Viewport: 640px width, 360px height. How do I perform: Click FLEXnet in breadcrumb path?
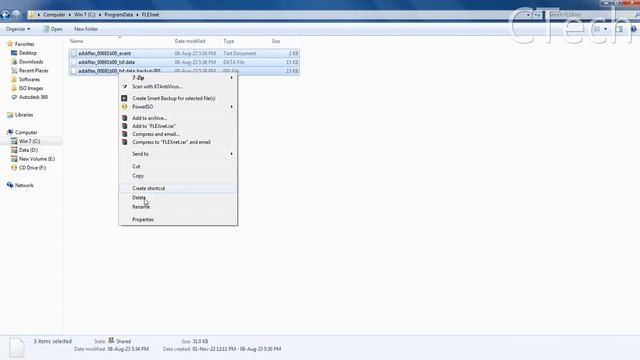pos(151,15)
